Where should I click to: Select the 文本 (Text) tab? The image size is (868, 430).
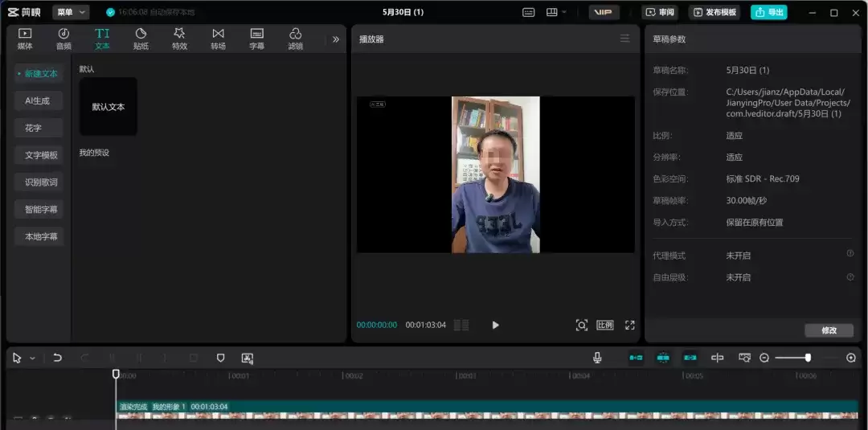pyautogui.click(x=102, y=39)
